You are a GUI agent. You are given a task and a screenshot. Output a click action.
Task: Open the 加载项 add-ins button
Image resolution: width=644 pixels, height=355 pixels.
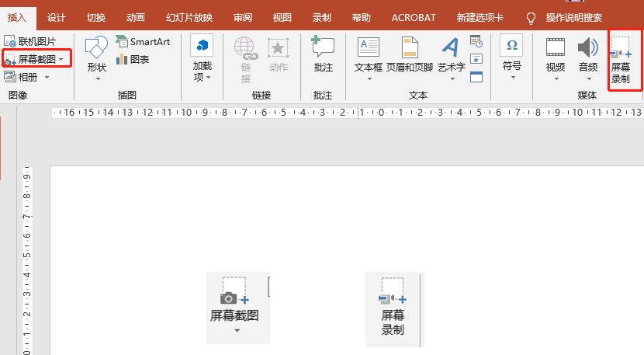coord(202,58)
